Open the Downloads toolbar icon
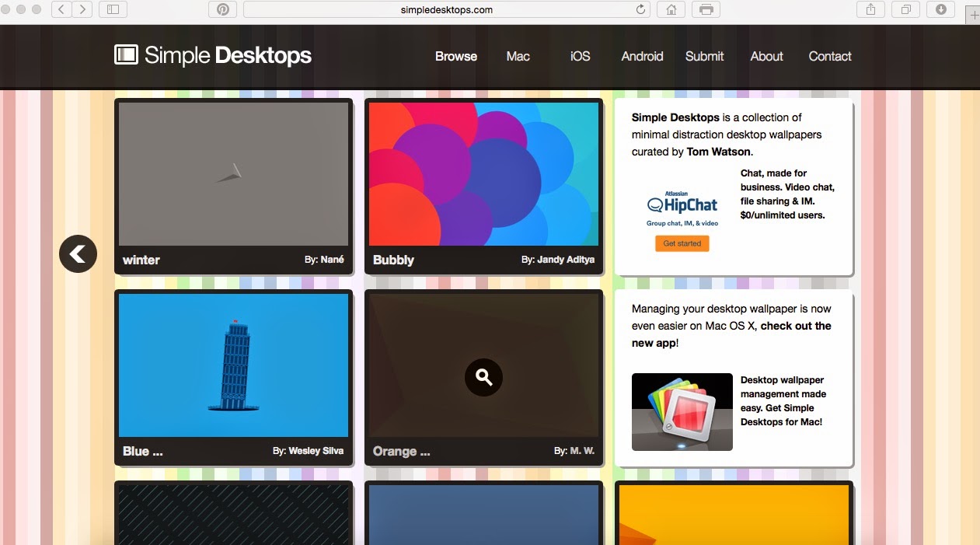This screenshot has height=545, width=980. pos(940,9)
